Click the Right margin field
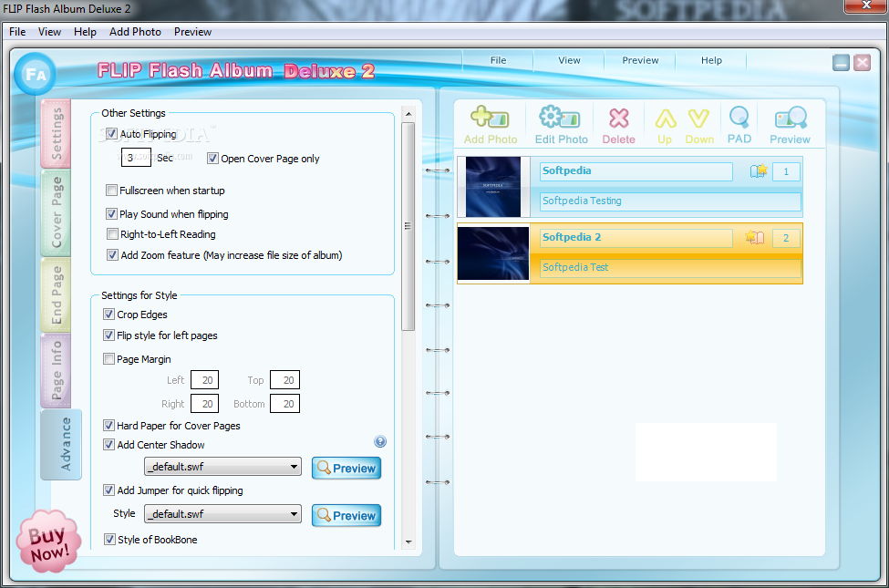The image size is (889, 588). pyautogui.click(x=204, y=404)
